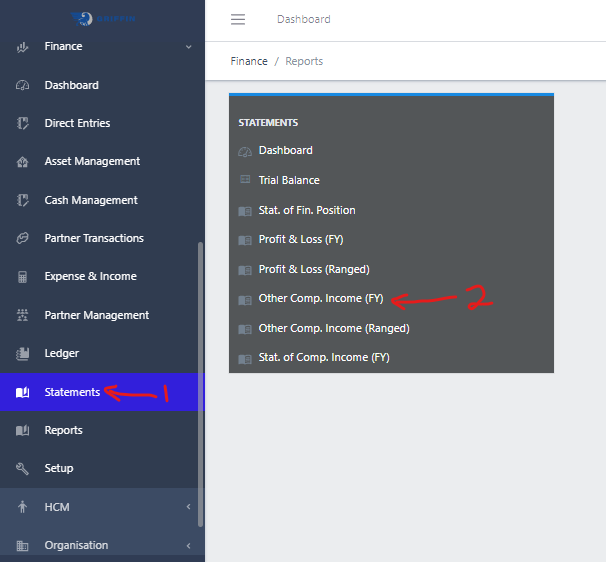606x562 pixels.
Task: Open Reports in the sidebar menu
Action: 63,430
